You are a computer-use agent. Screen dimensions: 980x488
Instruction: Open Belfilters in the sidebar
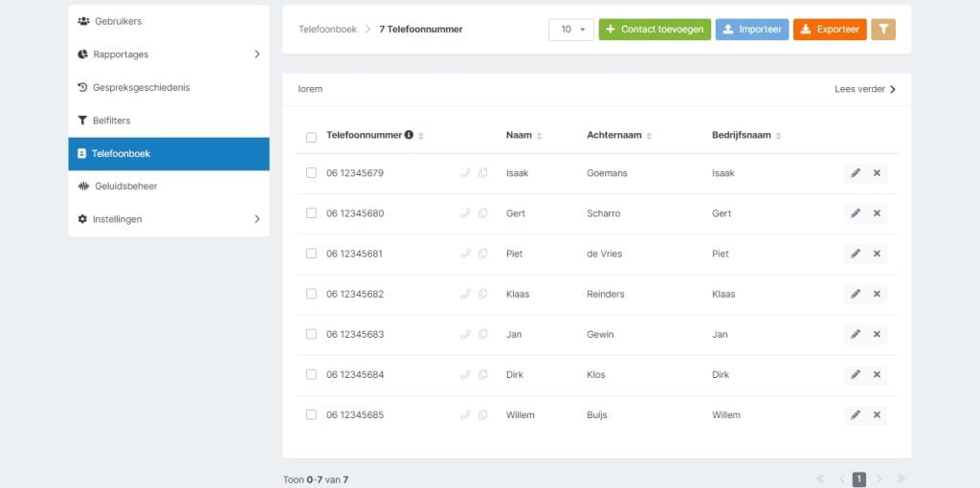168,121
